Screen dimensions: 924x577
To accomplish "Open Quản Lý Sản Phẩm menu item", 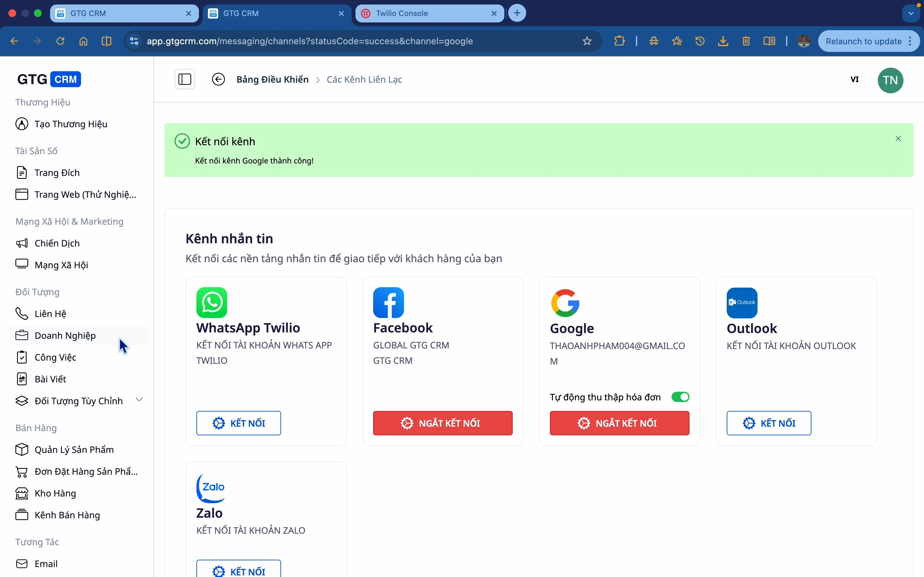I will [x=74, y=449].
